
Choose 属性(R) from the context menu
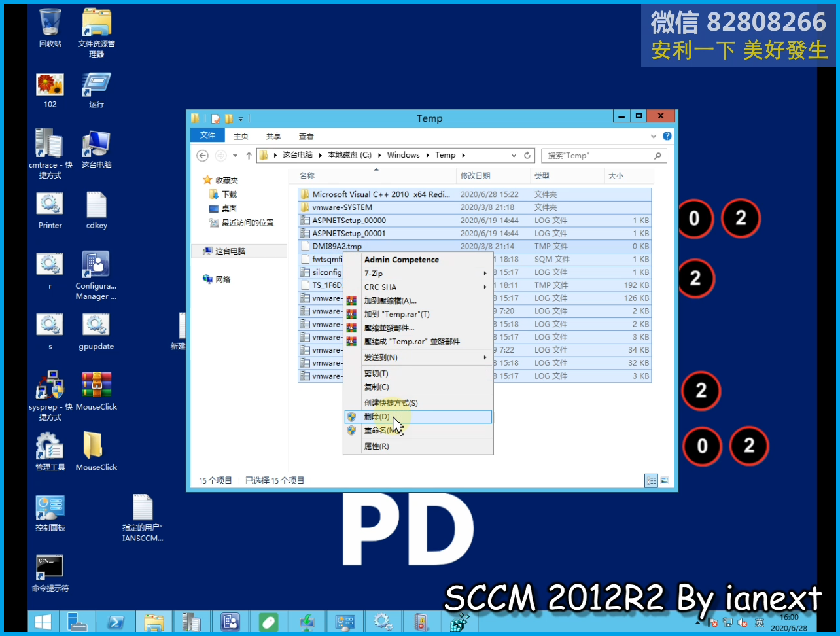418,446
